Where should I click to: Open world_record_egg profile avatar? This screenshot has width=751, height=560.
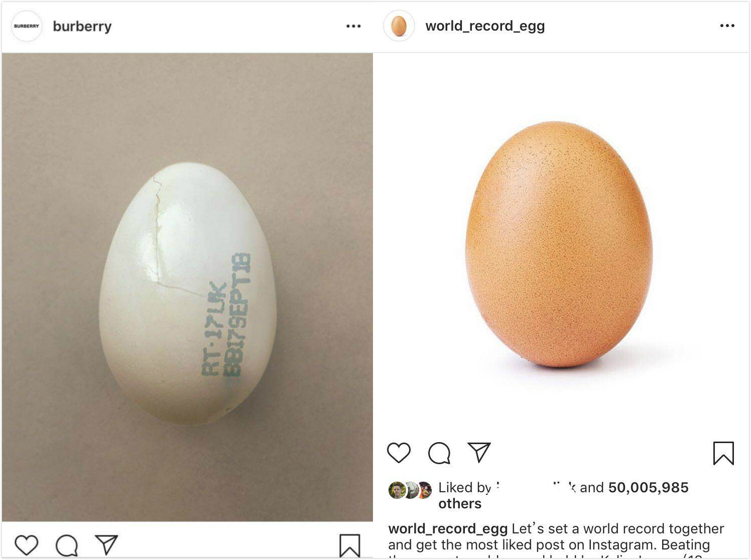[399, 26]
